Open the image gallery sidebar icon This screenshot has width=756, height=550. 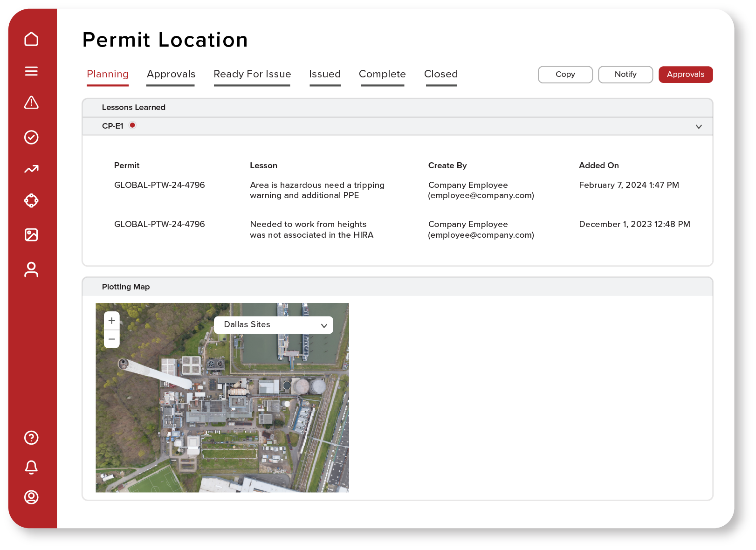click(x=31, y=235)
